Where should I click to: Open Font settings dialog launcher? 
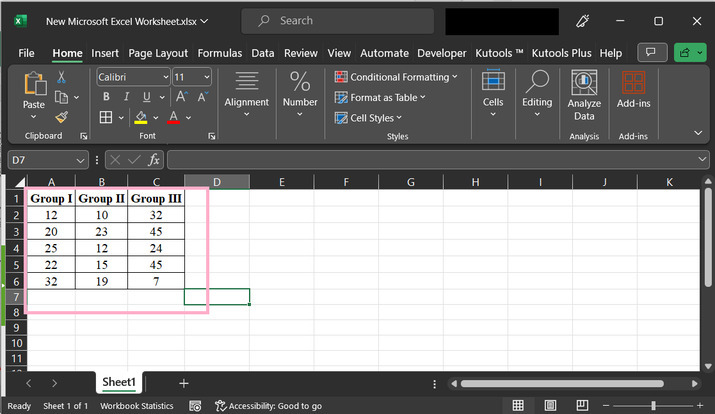(x=212, y=136)
